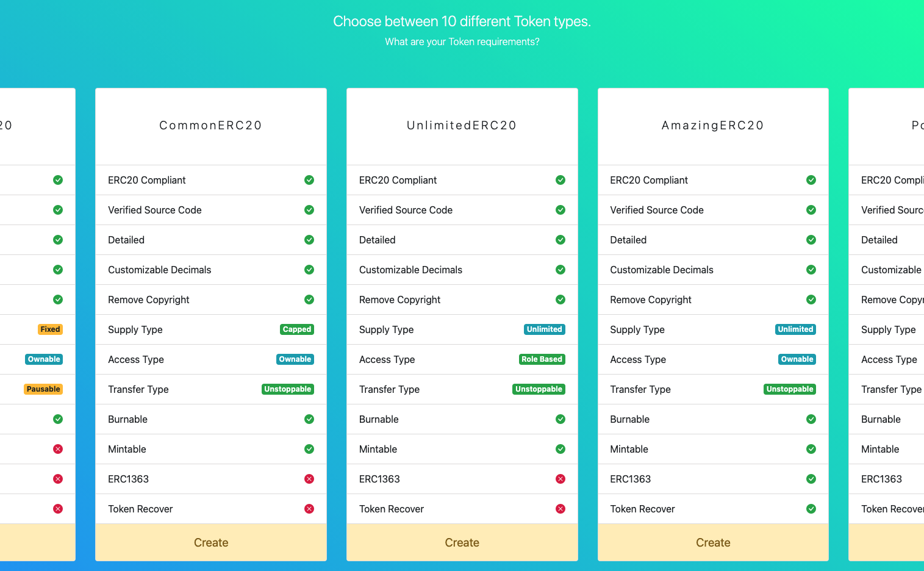Select the AmazingERC20 card title

pyautogui.click(x=713, y=126)
